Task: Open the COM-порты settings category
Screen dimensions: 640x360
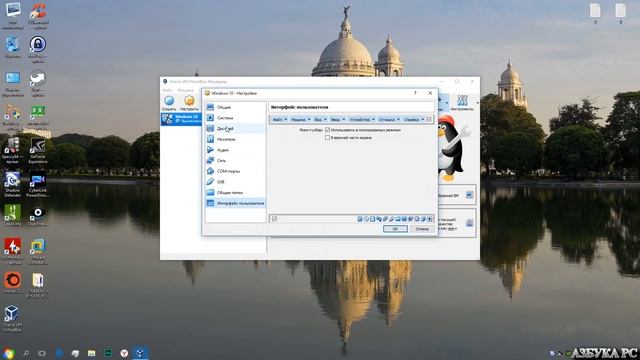Action: pos(235,171)
